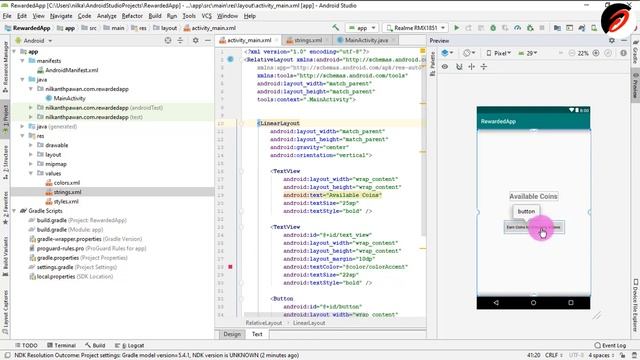Toggle View Options eye icon in preview
Screen dimensions: 640x360
pyautogui.click(x=445, y=66)
